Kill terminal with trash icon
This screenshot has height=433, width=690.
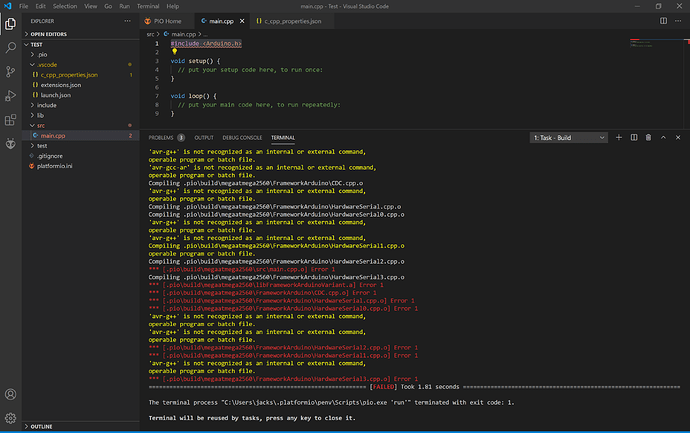pos(648,138)
